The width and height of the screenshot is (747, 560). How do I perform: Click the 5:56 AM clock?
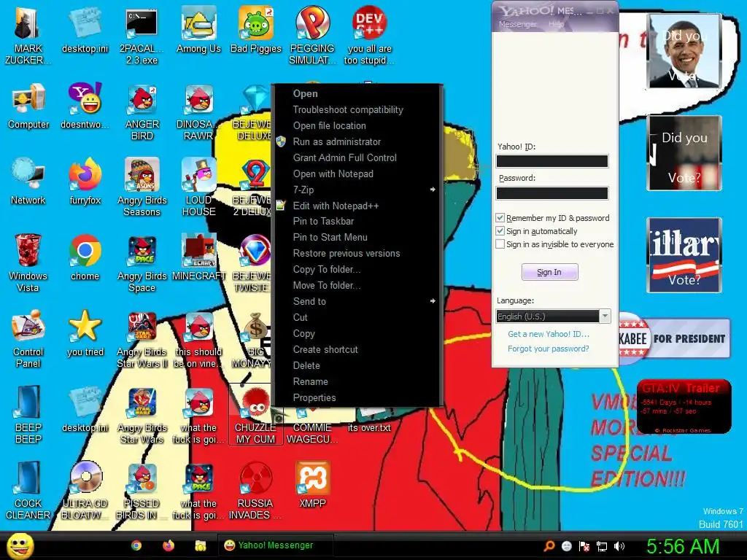click(683, 546)
